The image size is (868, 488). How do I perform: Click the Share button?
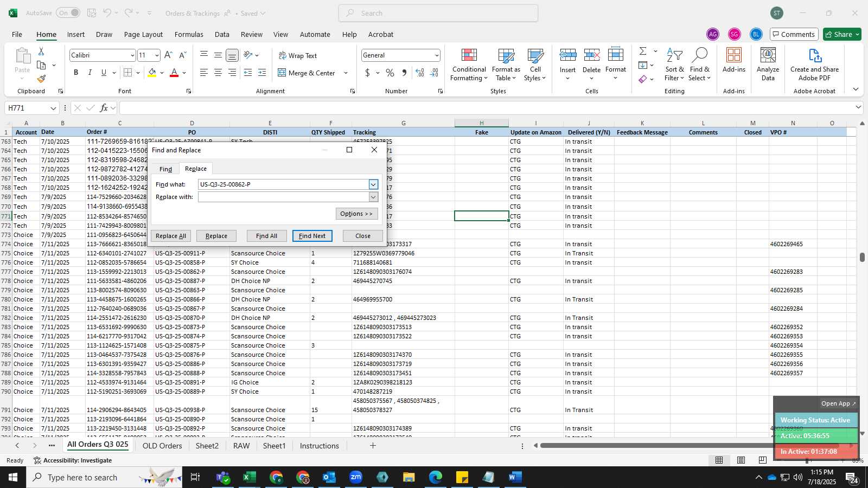pyautogui.click(x=842, y=34)
